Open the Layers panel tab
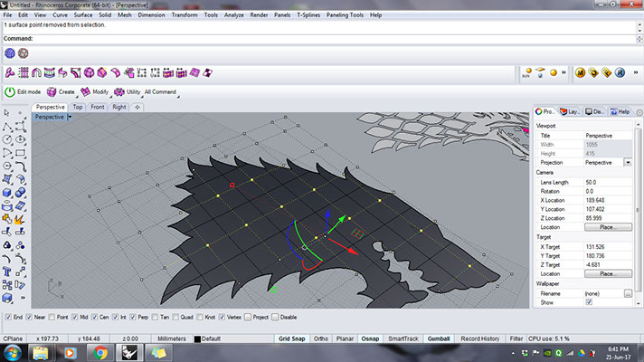This screenshot has height=362, width=644. (x=570, y=111)
